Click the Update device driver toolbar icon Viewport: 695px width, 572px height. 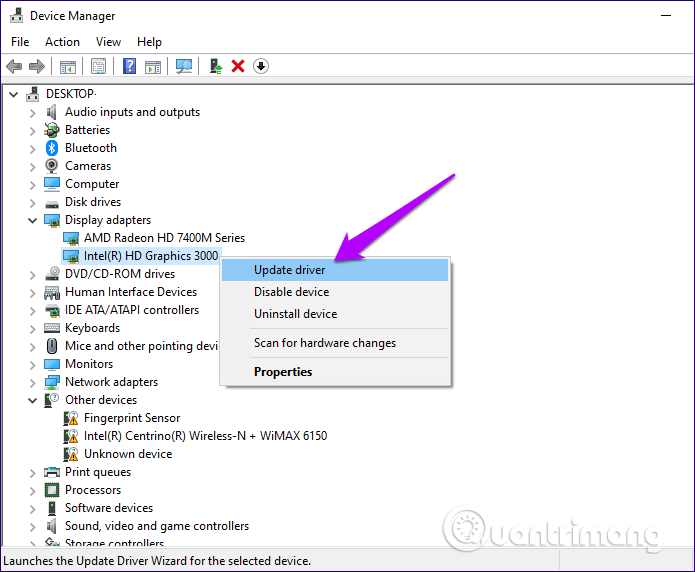click(x=216, y=67)
